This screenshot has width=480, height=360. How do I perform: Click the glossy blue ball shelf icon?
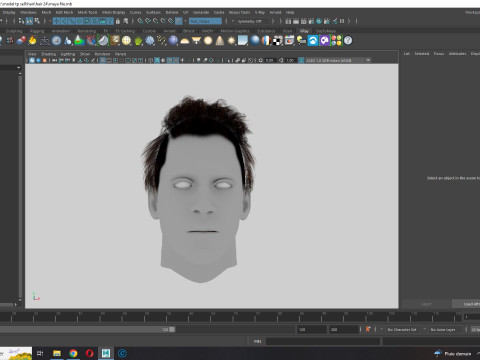[255, 41]
